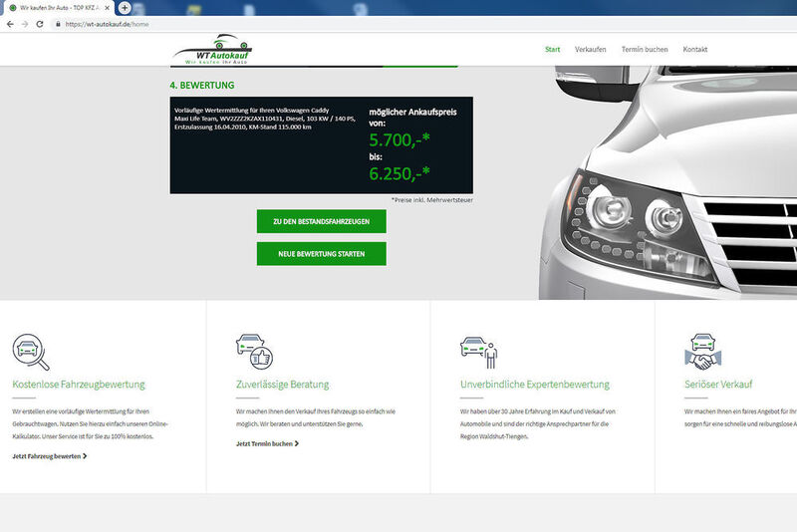797x532 pixels.
Task: Click the '4. BEWERTUNG' step heading
Action: pyautogui.click(x=202, y=86)
